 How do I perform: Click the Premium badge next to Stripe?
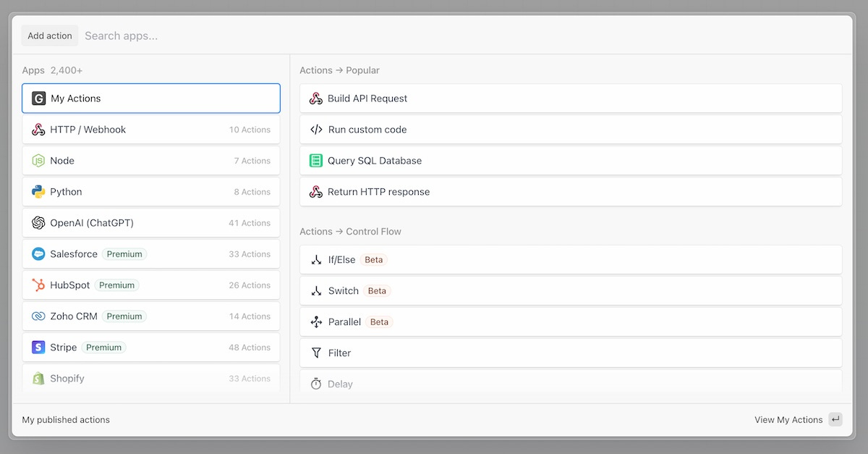tap(103, 348)
